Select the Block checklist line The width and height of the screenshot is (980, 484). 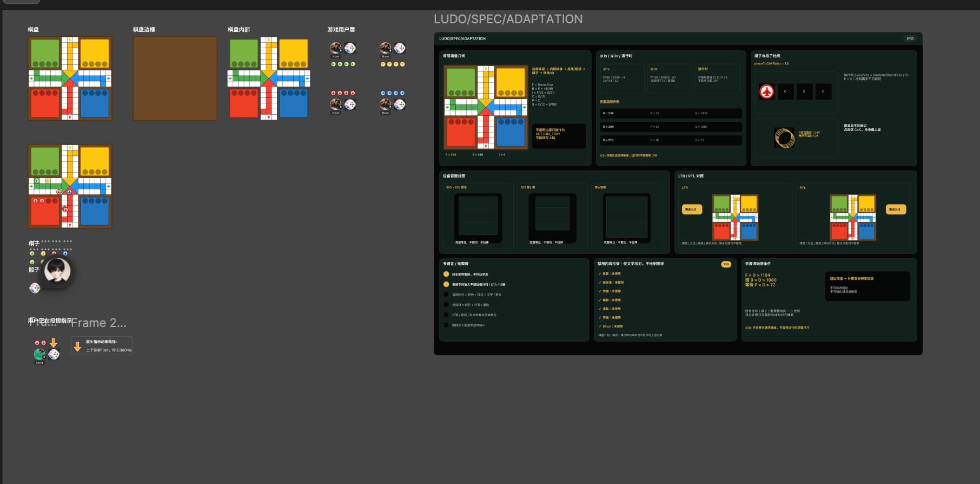[x=611, y=326]
